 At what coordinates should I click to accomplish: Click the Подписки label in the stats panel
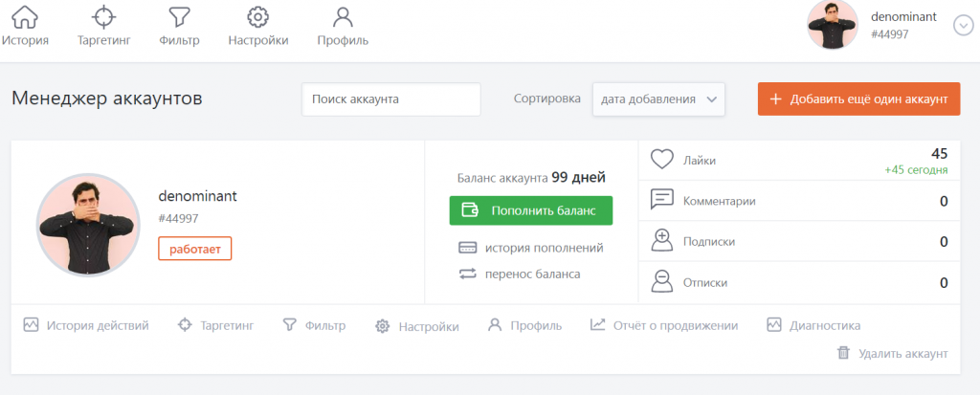(x=709, y=241)
